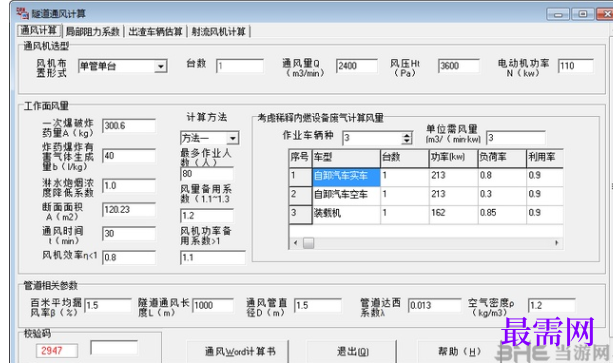Click the 利用率 column header
This screenshot has height=363, width=613.
[x=545, y=157]
